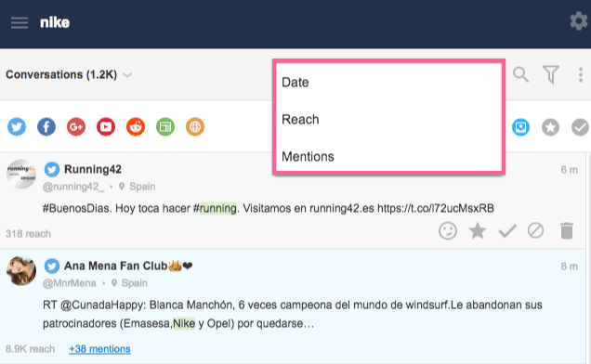Mark the Running42 tweet as done
Image resolution: width=591 pixels, height=364 pixels.
pyautogui.click(x=507, y=231)
